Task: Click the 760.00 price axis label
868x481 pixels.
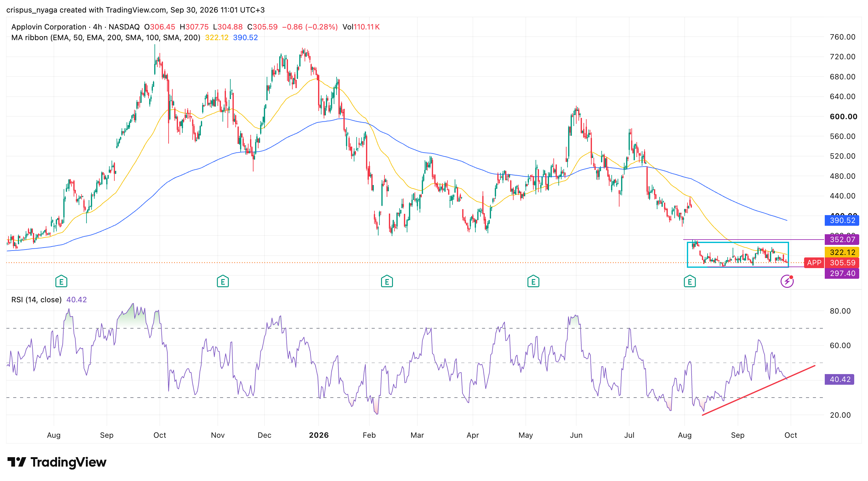Action: [x=842, y=37]
